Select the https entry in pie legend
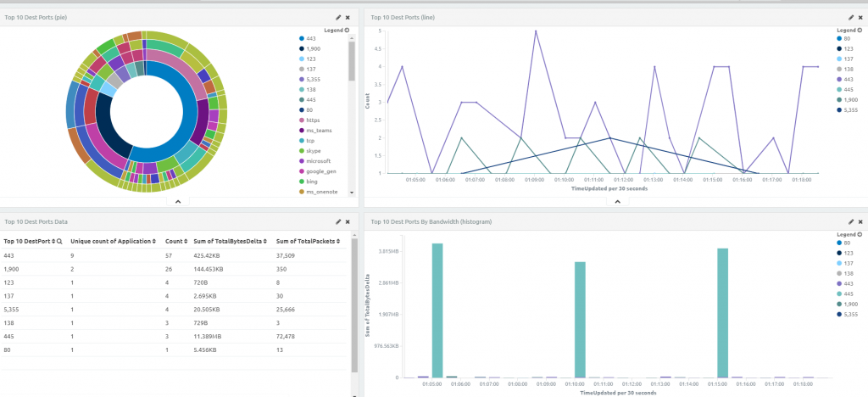Screen dimensions: 868x397 (313, 120)
